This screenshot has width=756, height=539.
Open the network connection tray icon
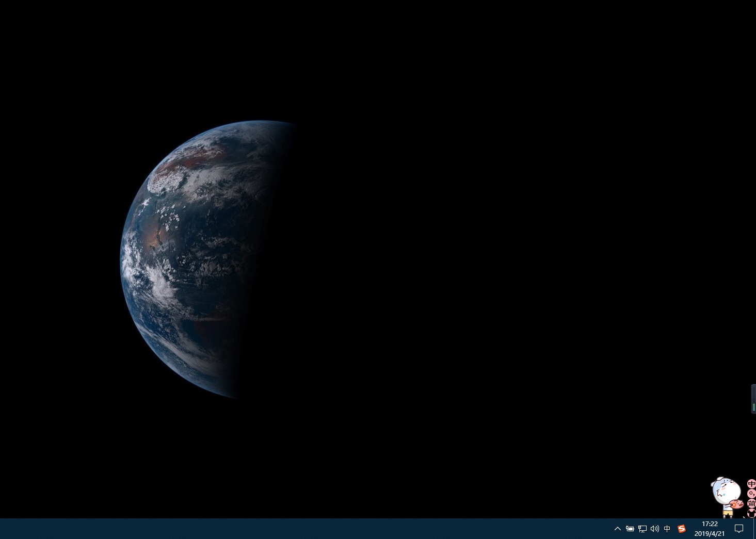642,529
